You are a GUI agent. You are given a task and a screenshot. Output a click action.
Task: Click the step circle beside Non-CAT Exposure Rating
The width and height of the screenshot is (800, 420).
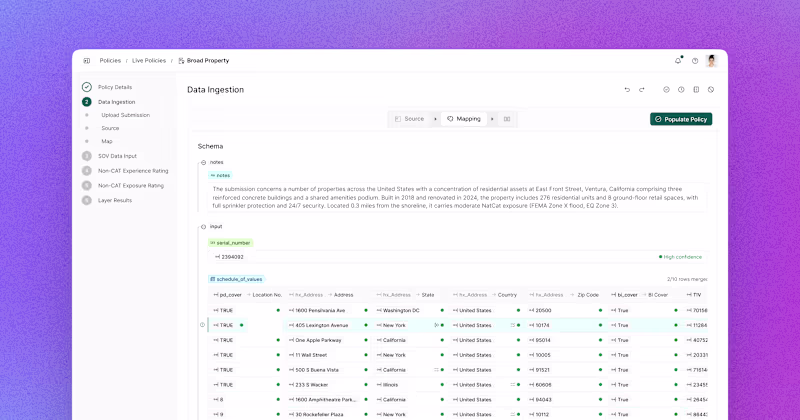coord(87,186)
